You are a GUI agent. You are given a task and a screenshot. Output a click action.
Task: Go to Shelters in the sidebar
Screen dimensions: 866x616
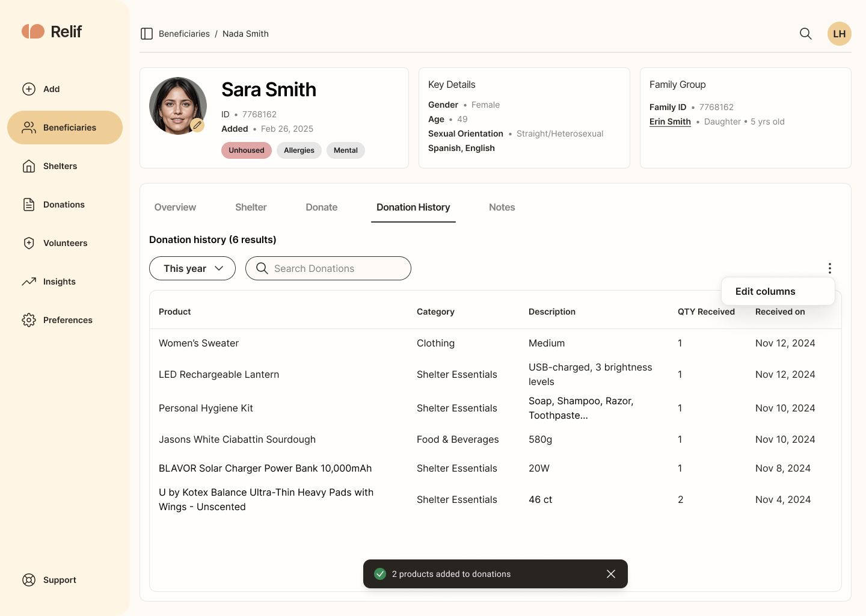[x=65, y=166]
